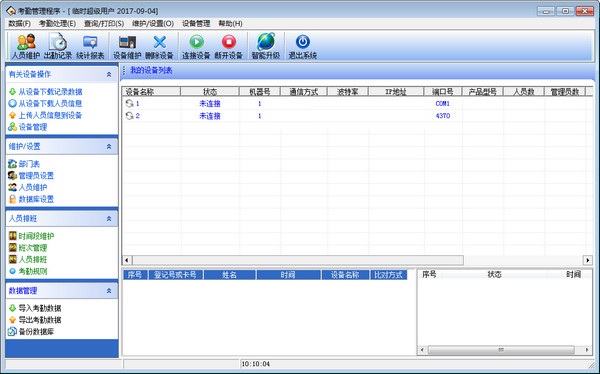Open 出勤记录 toolbar icon
Image resolution: width=600 pixels, height=374 pixels.
click(x=58, y=42)
